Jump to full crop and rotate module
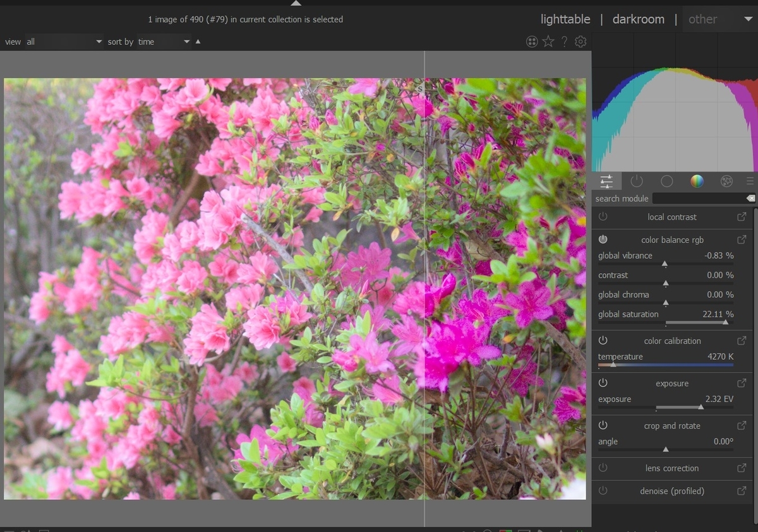The image size is (758, 532). 742,425
